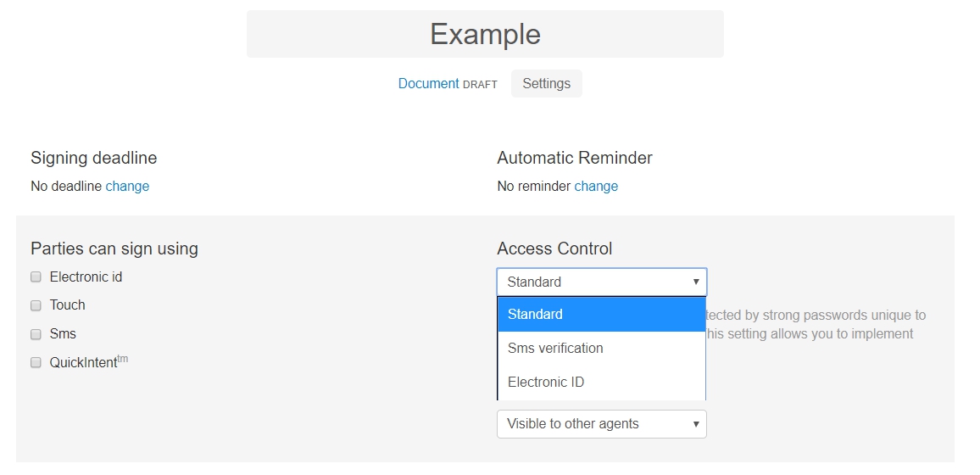Click the DRAFT status label
Viewport: 980px width, 475px height.
pyautogui.click(x=480, y=85)
